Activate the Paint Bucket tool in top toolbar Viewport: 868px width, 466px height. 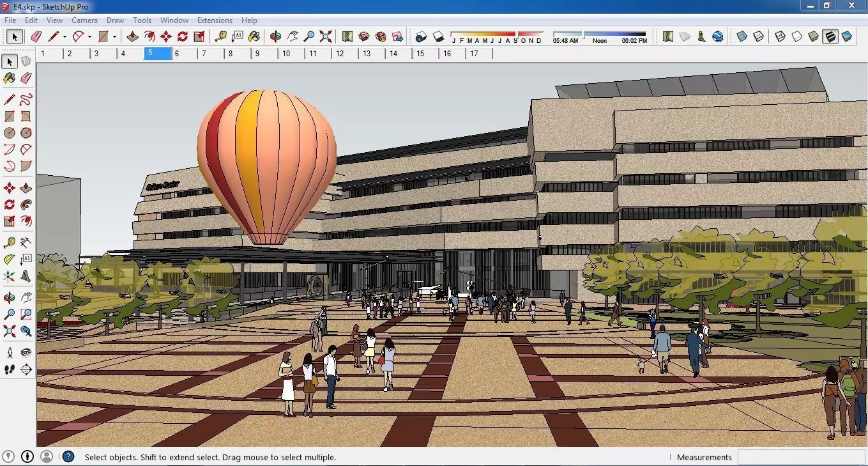(254, 36)
